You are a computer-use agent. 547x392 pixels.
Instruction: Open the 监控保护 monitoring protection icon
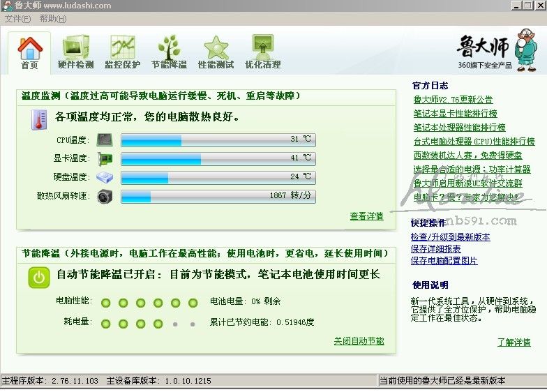pyautogui.click(x=122, y=48)
